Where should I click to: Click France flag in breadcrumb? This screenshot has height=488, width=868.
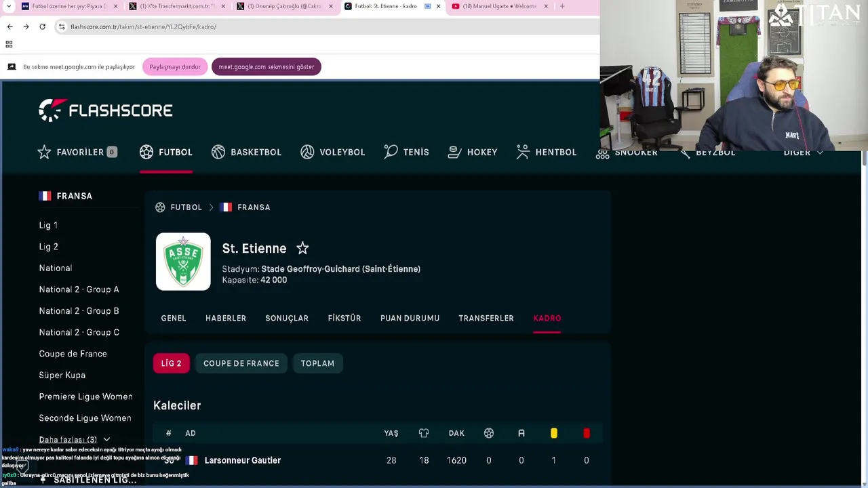coord(226,207)
